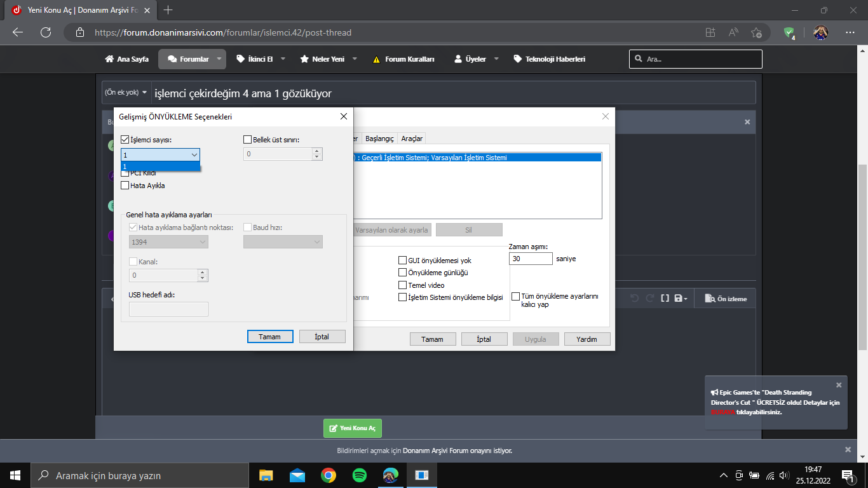Image resolution: width=868 pixels, height=488 pixels.
Task: Open File Explorer from taskbar
Action: 266,475
